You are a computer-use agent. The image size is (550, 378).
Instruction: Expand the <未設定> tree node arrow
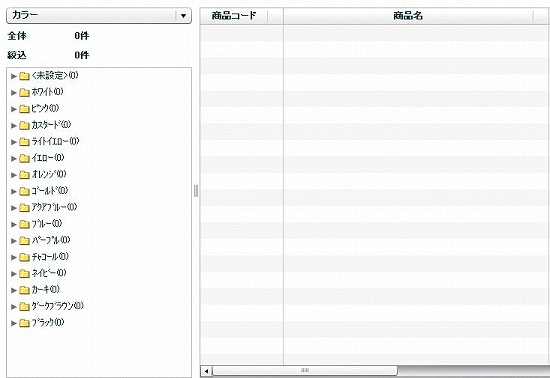tap(14, 76)
